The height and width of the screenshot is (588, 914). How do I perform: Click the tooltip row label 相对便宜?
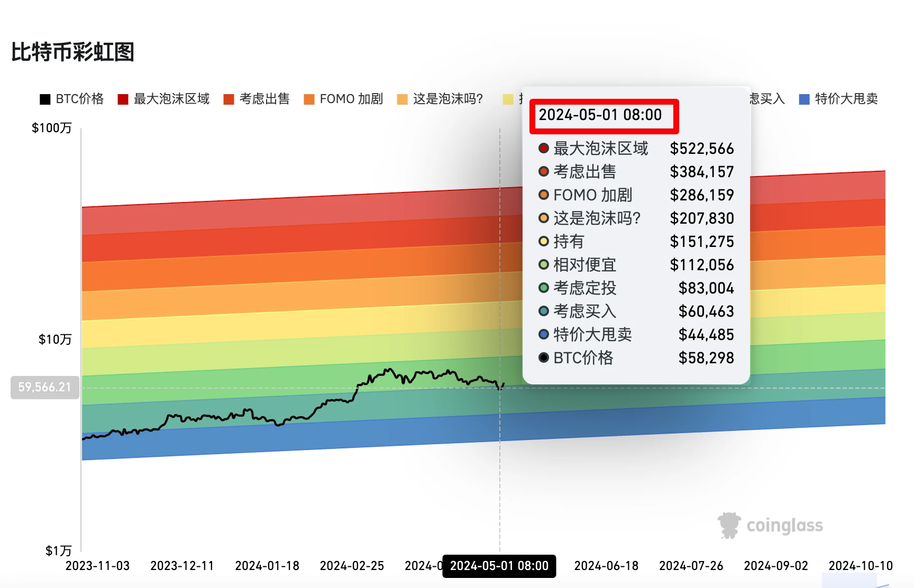[584, 265]
